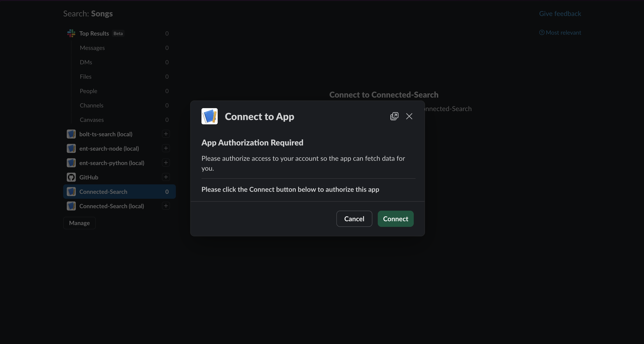Image resolution: width=644 pixels, height=344 pixels.
Task: Add ent-search-node via its plus icon
Action: (x=166, y=148)
